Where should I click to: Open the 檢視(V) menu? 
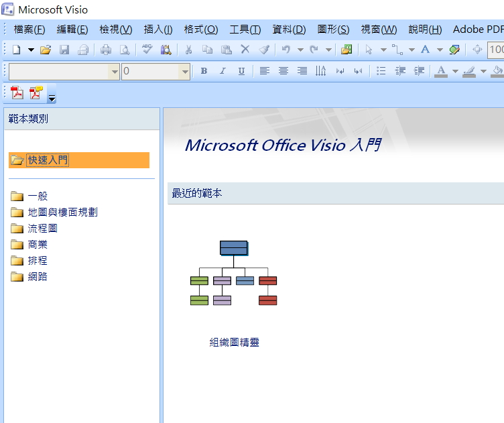click(x=116, y=29)
